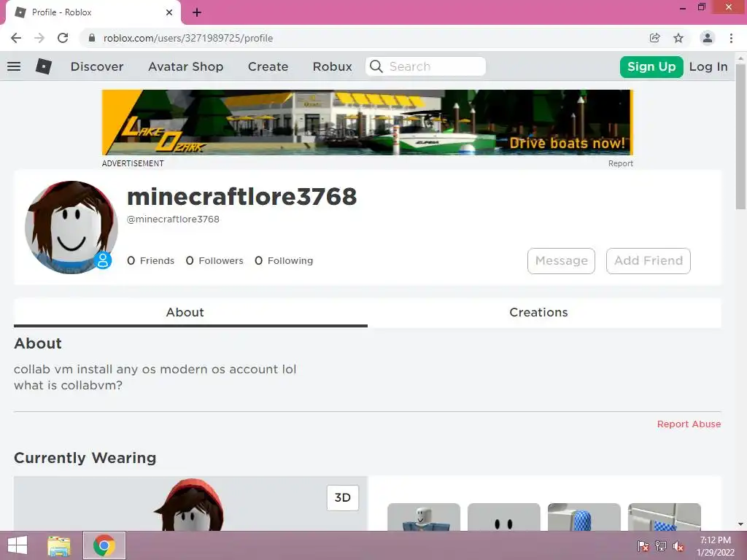Go back with the browser back arrow
Viewport: 747px width, 560px height.
pos(16,38)
